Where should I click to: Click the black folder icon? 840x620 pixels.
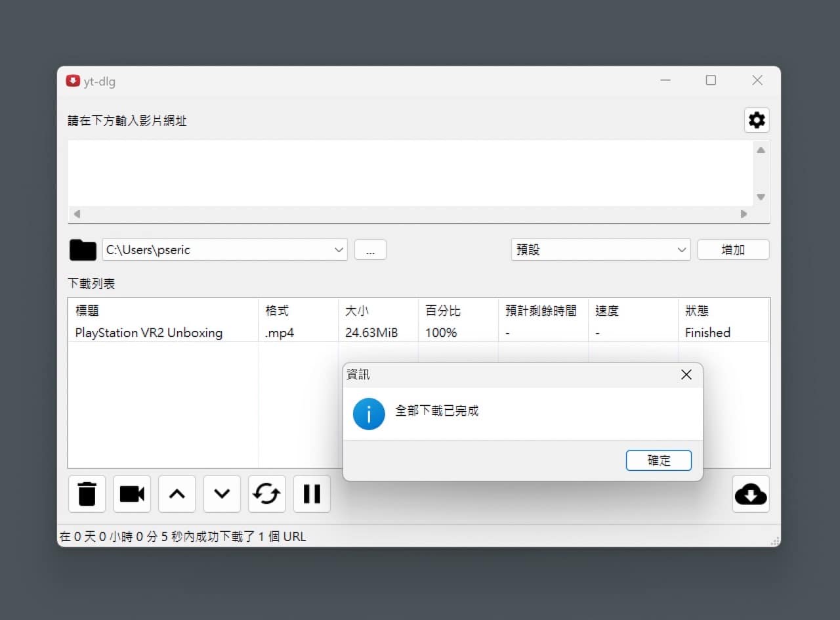tap(83, 250)
